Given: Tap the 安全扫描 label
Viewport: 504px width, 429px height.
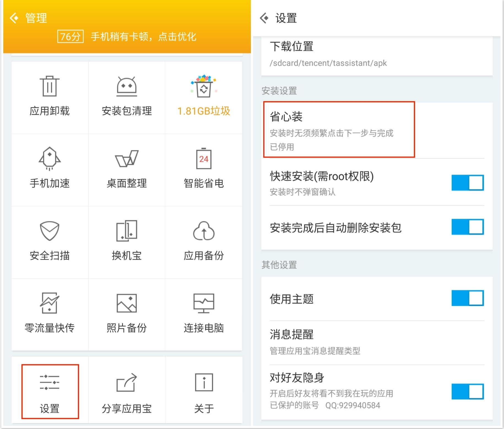Looking at the screenshot, I should (50, 256).
